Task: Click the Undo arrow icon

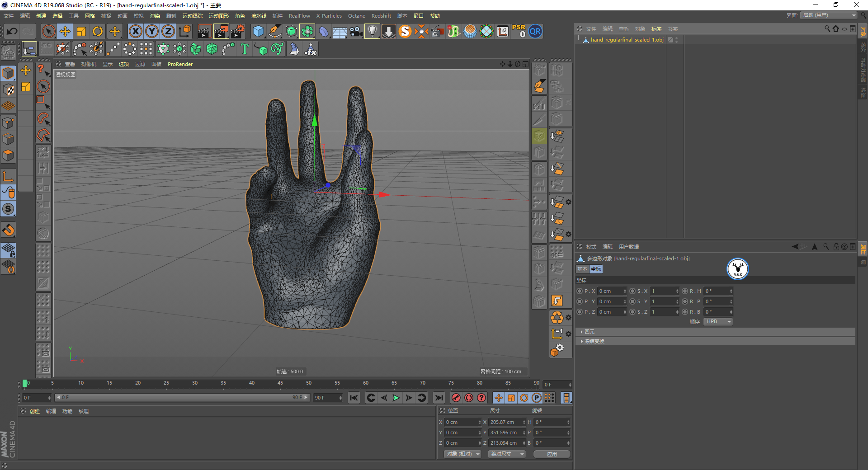Action: 12,31
